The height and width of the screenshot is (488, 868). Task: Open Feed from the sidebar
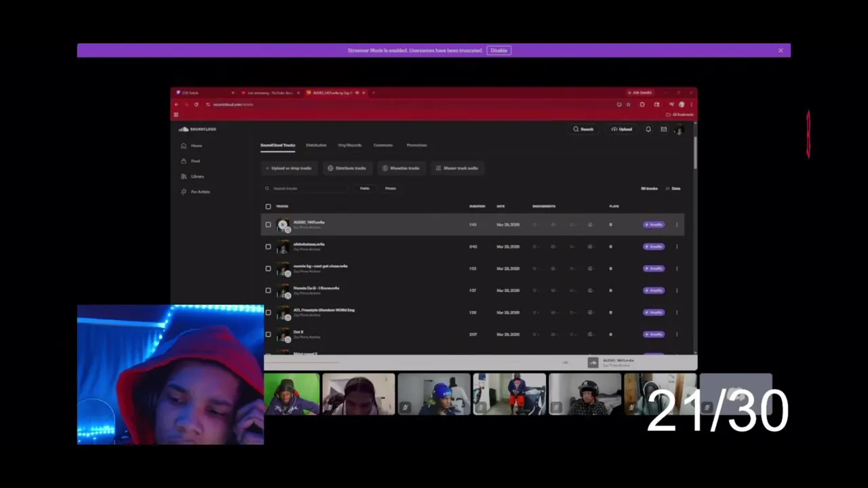(x=191, y=161)
